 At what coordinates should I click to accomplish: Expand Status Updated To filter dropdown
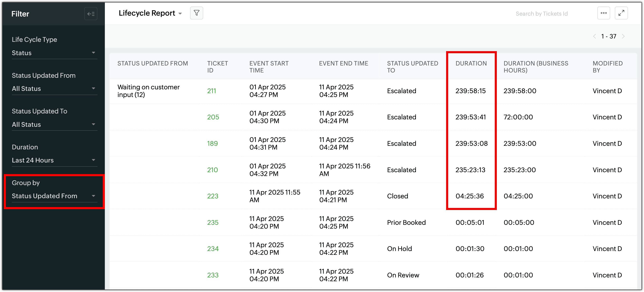[54, 124]
